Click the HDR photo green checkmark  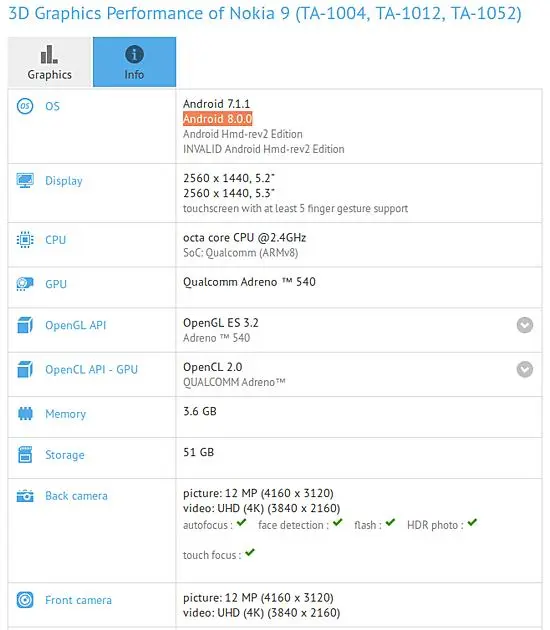[x=472, y=523]
